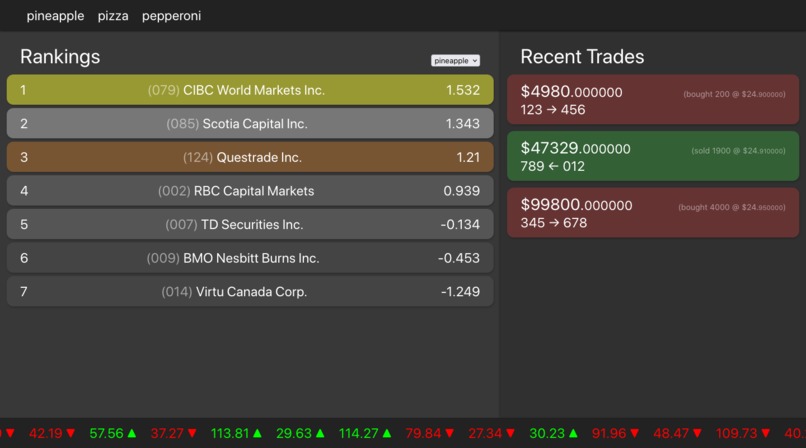Click the down arrow beside 109.73
Image resolution: width=806 pixels, height=448 pixels.
[x=765, y=434]
